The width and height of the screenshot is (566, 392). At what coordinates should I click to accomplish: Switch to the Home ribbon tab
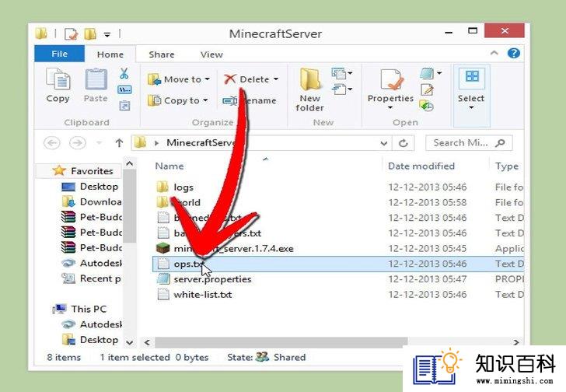pyautogui.click(x=110, y=54)
